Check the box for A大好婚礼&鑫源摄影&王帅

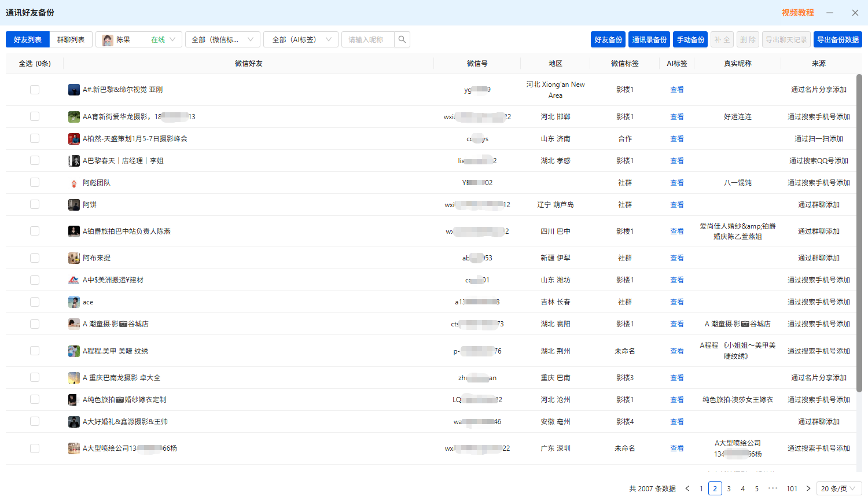[35, 422]
